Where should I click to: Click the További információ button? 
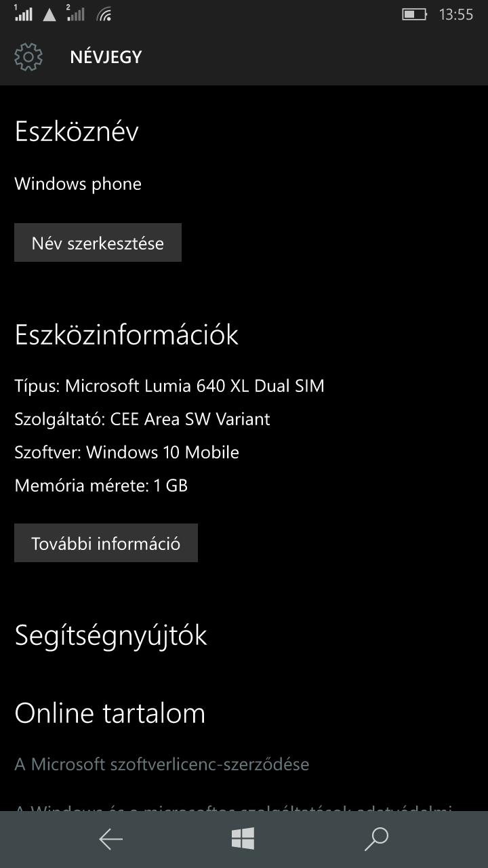point(106,542)
